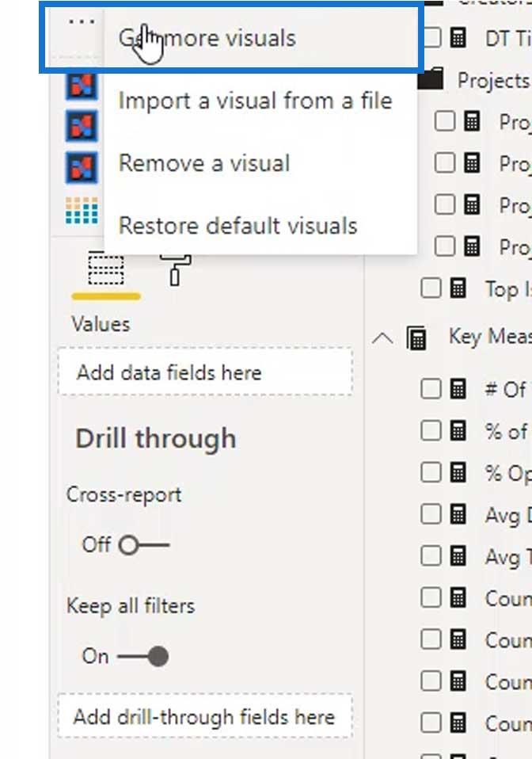The height and width of the screenshot is (759, 532).
Task: Click the Projects folder icon
Action: click(x=431, y=79)
